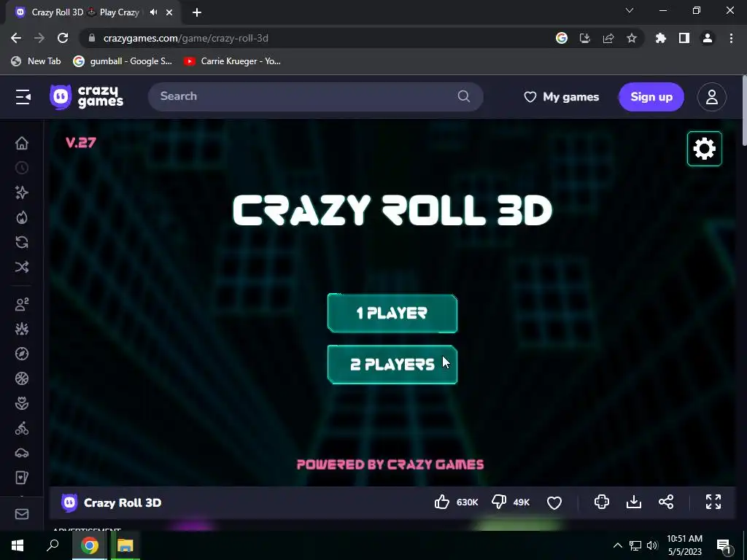Open a new browser tab

point(197,12)
